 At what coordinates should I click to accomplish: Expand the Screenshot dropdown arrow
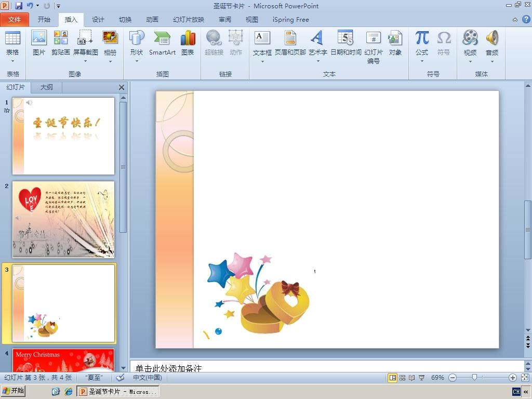point(85,61)
